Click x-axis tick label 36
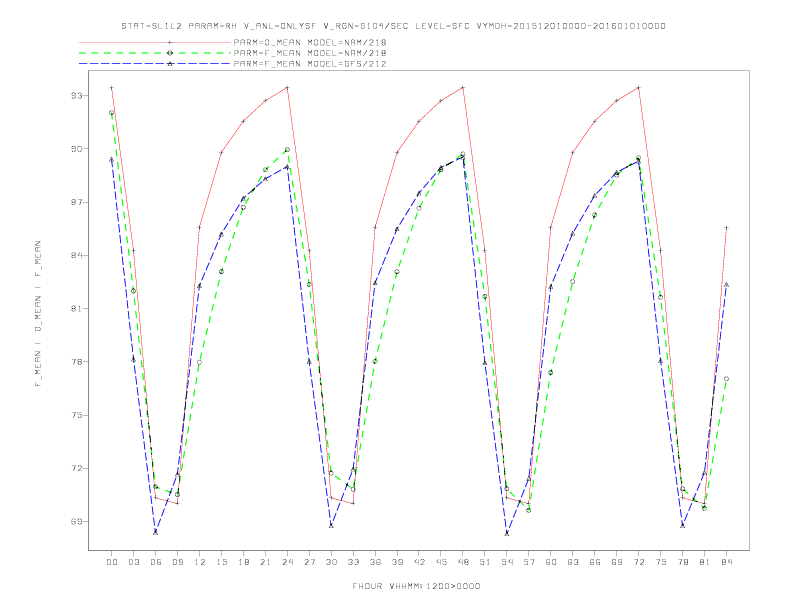The image size is (792, 612). (375, 562)
